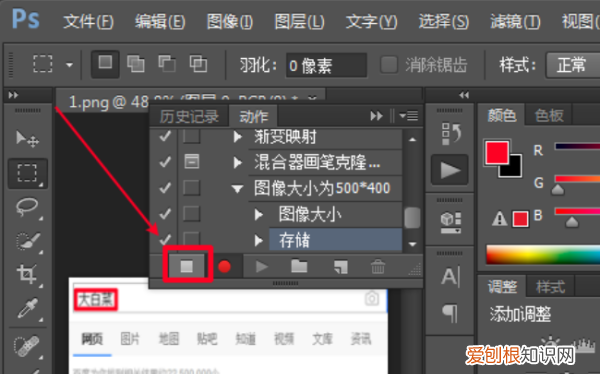Screen dimensions: 600x374
Task: Click the red foreground color swatch
Action: coord(497,152)
